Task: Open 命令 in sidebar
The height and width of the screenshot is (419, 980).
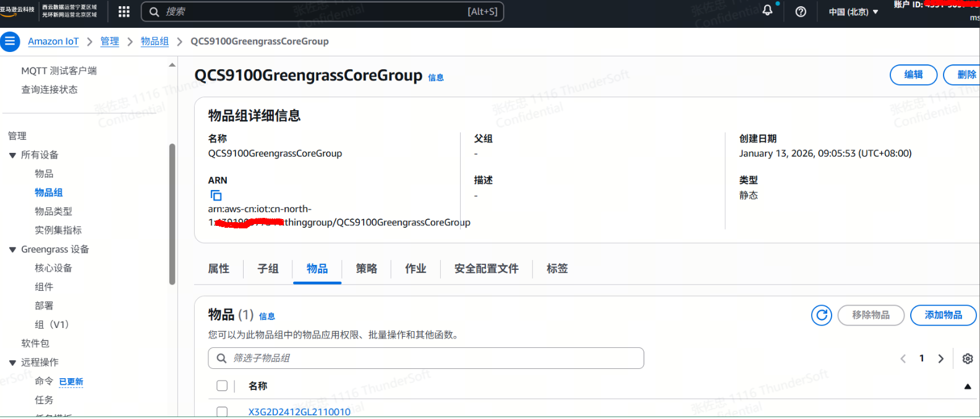Action: [x=44, y=381]
